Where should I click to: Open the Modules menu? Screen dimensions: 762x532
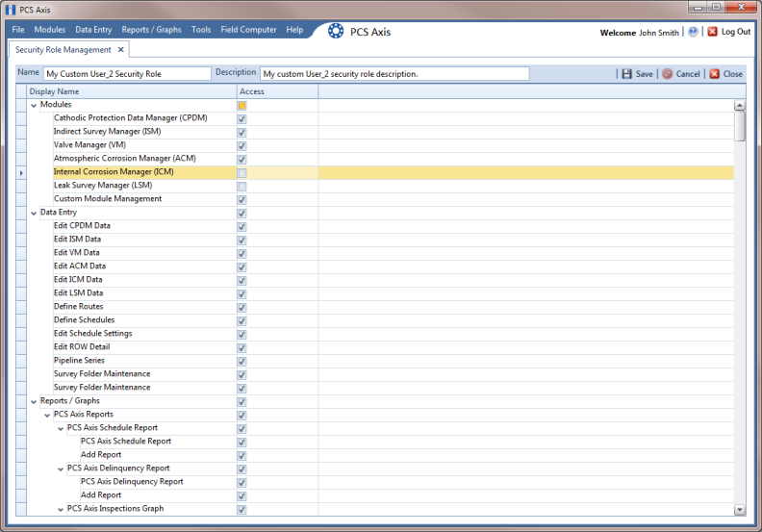(50, 30)
